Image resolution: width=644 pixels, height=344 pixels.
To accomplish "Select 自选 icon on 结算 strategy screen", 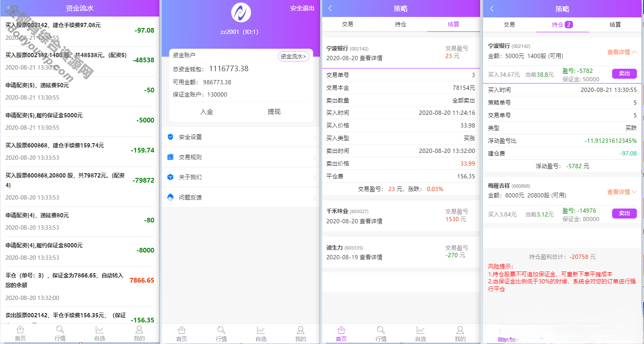I will click(420, 330).
